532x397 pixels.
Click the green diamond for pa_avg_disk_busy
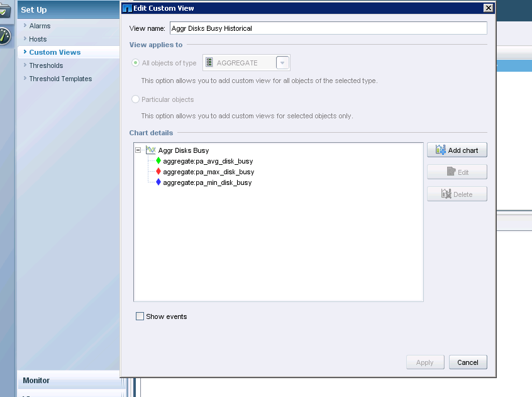click(x=158, y=161)
